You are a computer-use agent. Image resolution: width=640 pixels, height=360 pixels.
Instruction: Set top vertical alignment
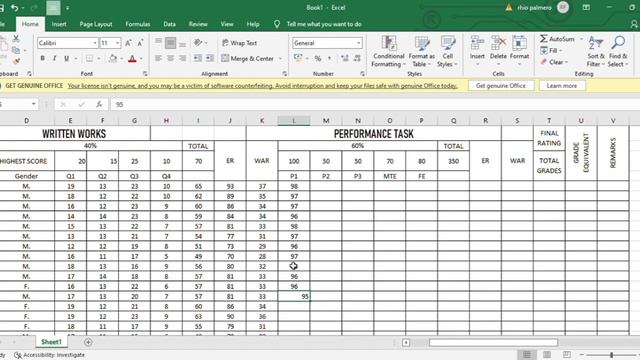(158, 42)
